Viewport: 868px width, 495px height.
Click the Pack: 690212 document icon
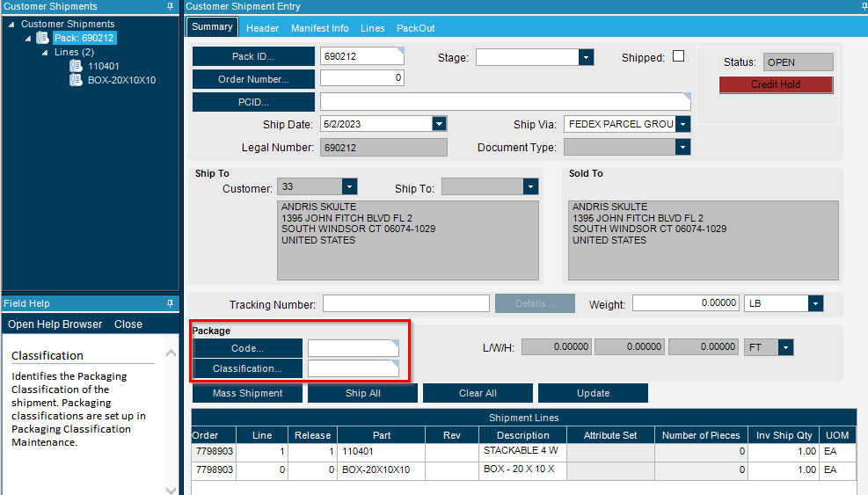(42, 38)
